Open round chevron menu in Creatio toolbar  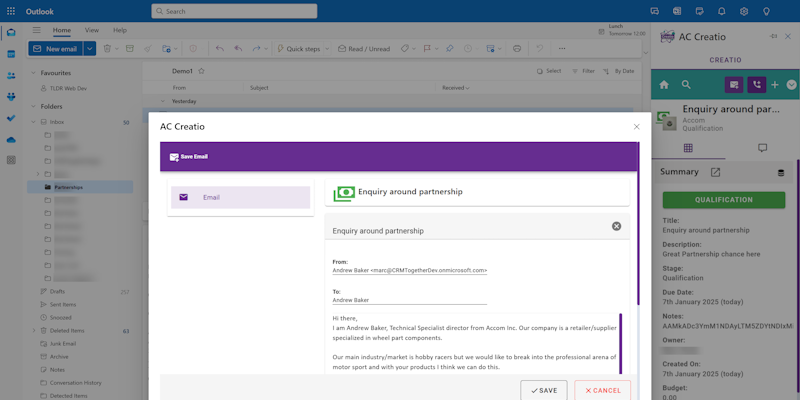coord(791,85)
